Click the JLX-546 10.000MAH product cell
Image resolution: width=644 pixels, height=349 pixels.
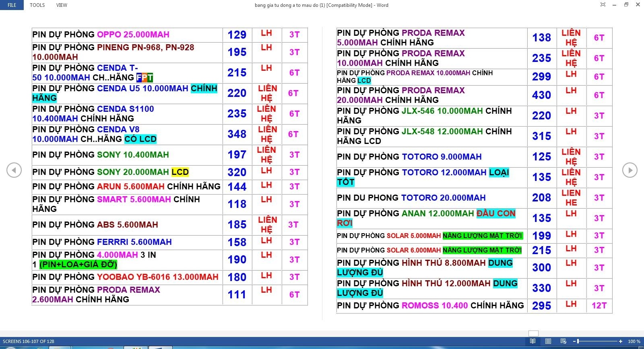point(432,116)
